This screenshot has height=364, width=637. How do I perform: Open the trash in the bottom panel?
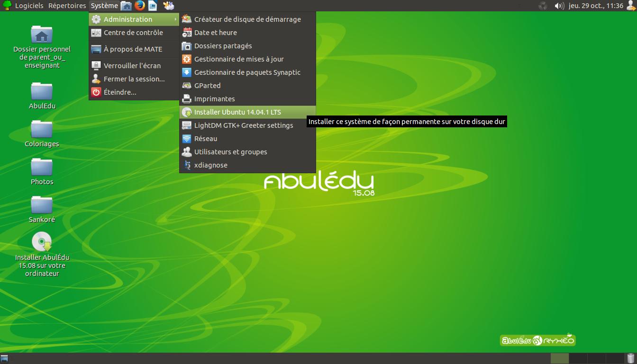[x=630, y=358]
